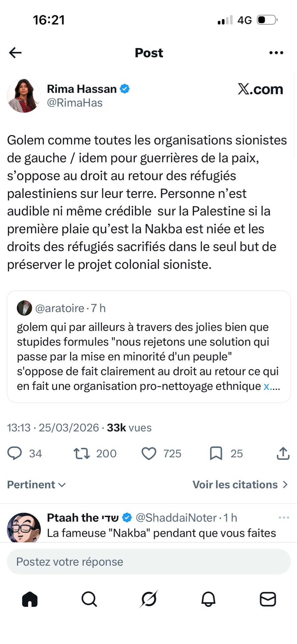Viewport: 298px width, 644px height.
Task: Go to Home tab
Action: (x=30, y=599)
